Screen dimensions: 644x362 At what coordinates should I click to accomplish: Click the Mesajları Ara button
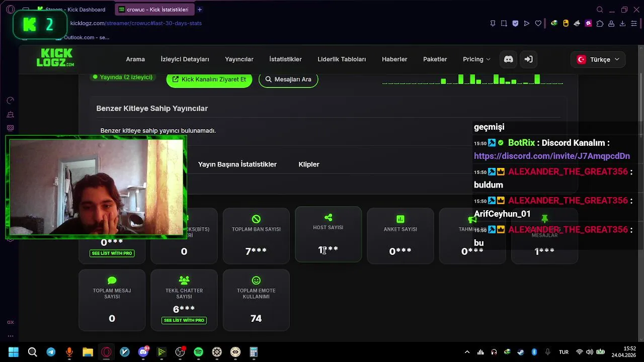[x=288, y=79]
